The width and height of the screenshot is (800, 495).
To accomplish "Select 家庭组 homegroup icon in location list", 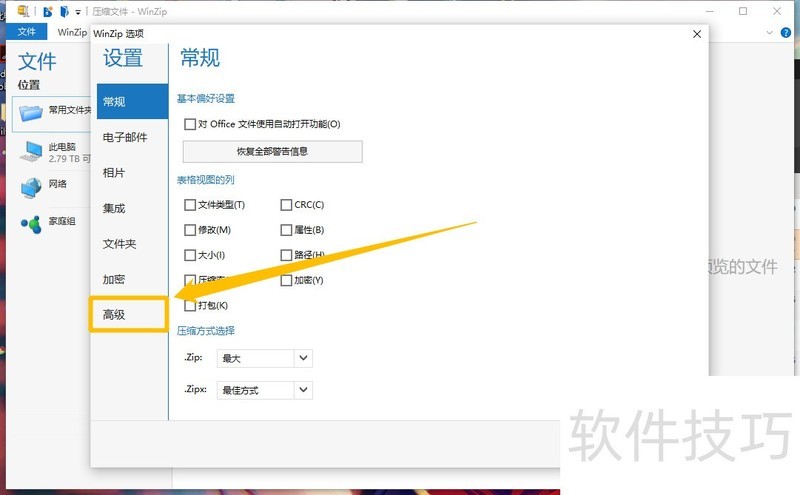I will click(x=31, y=224).
